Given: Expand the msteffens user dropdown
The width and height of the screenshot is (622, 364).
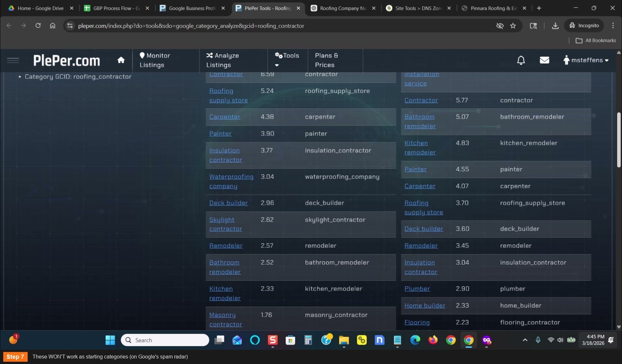Looking at the screenshot, I should coord(586,60).
